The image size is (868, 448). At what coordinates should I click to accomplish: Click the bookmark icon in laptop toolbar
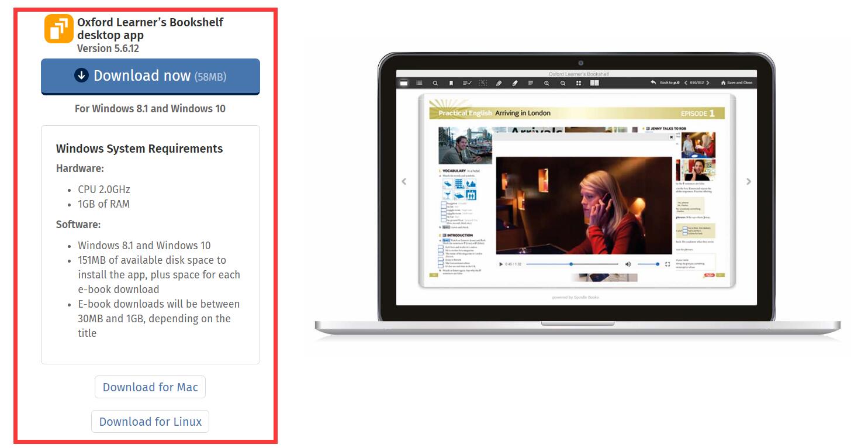tap(451, 83)
